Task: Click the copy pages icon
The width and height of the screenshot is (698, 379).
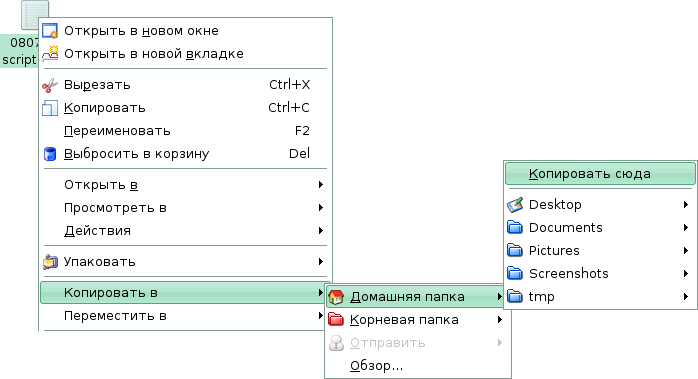Action: 50,108
